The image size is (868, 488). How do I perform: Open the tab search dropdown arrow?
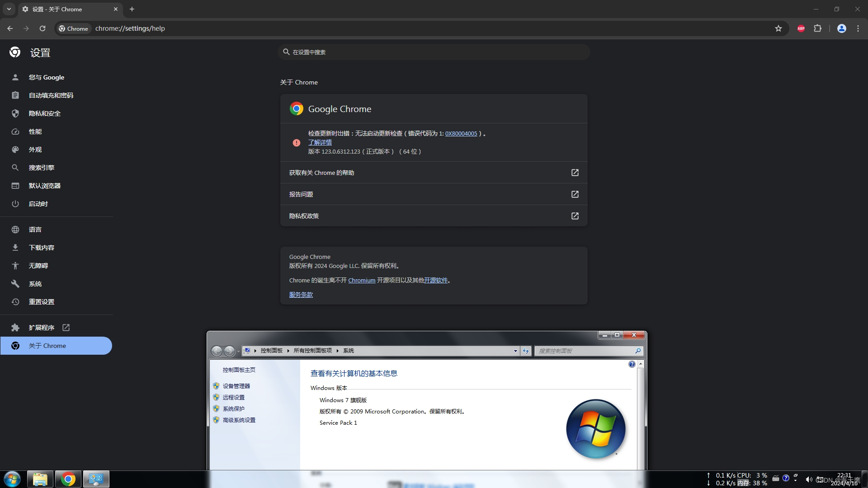click(9, 9)
